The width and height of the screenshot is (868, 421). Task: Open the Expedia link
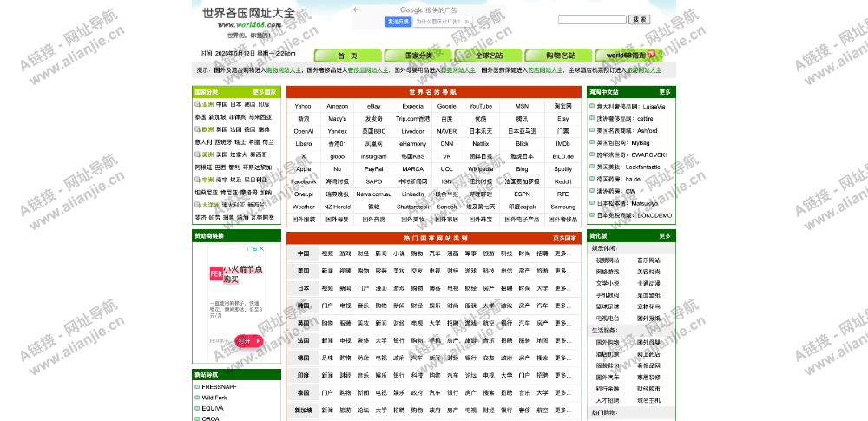coord(412,107)
